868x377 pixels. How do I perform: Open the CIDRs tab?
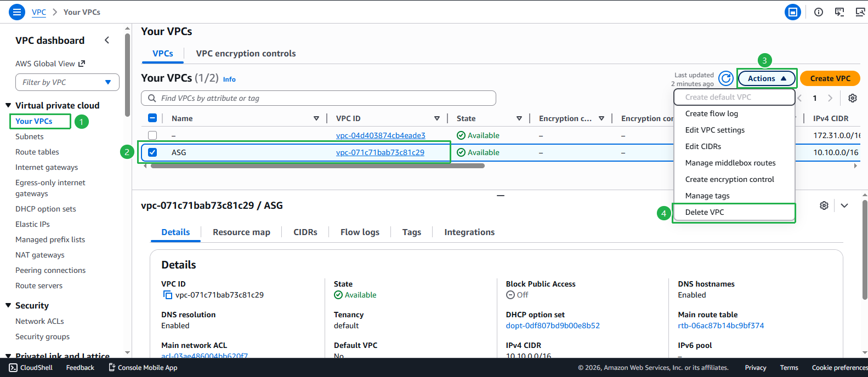tap(305, 232)
